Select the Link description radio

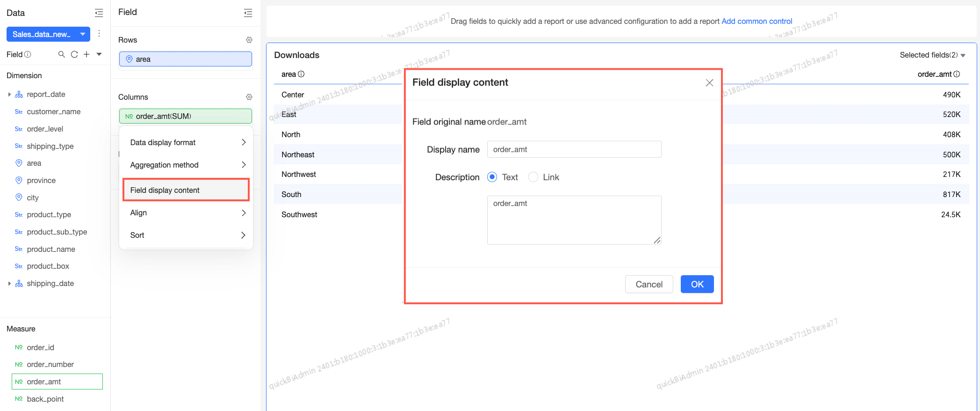(x=533, y=177)
